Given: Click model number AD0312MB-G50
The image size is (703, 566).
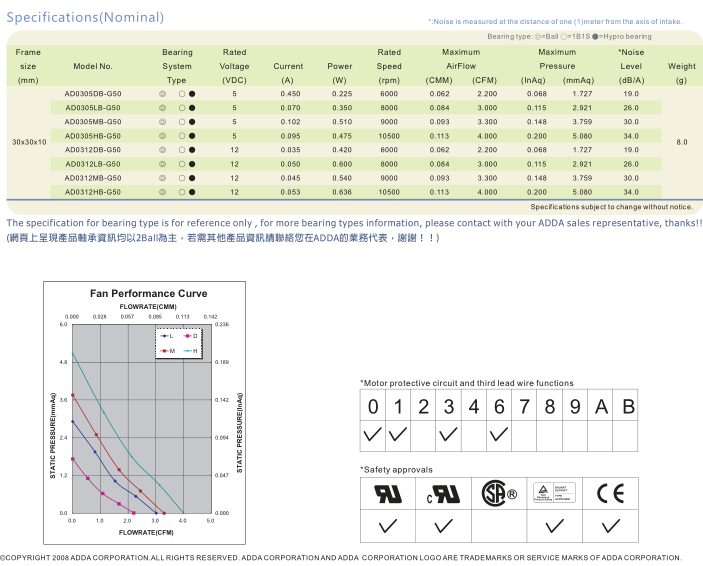Looking at the screenshot, I should (x=93, y=178).
